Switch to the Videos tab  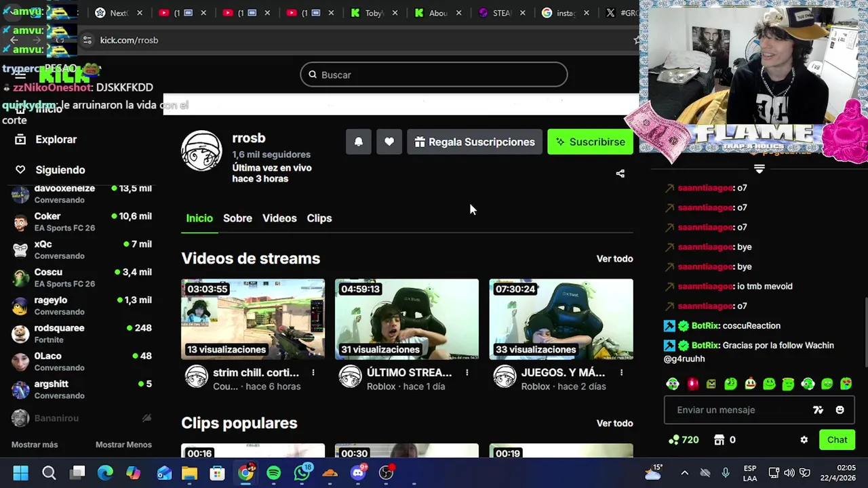(279, 218)
